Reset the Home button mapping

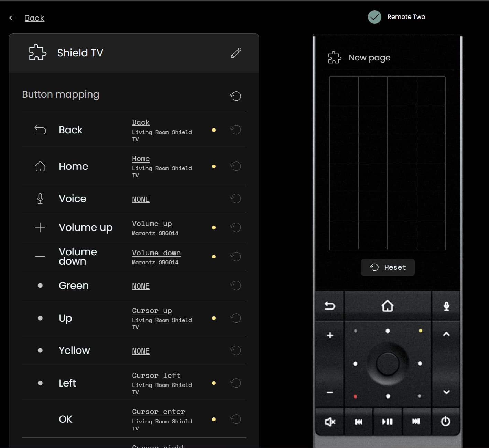coord(236,166)
